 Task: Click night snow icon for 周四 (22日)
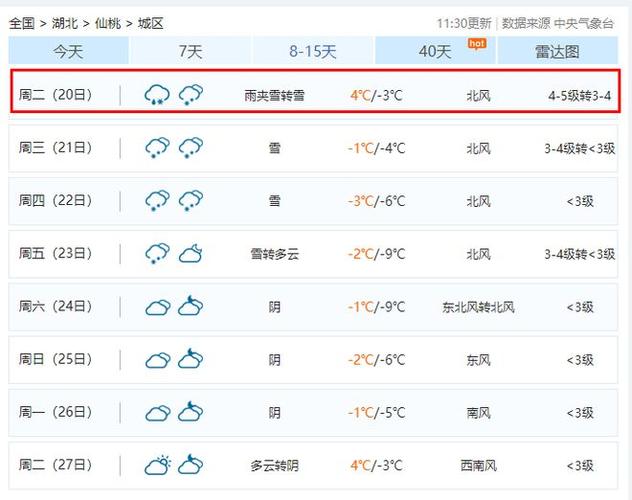point(191,201)
